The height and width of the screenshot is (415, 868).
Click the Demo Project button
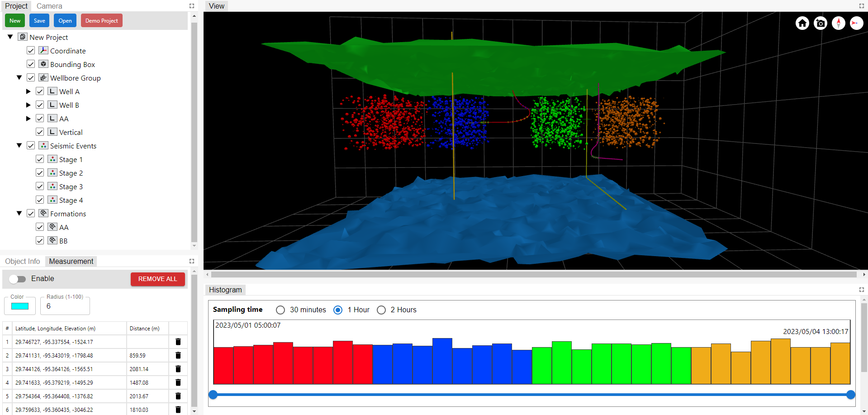coord(101,21)
